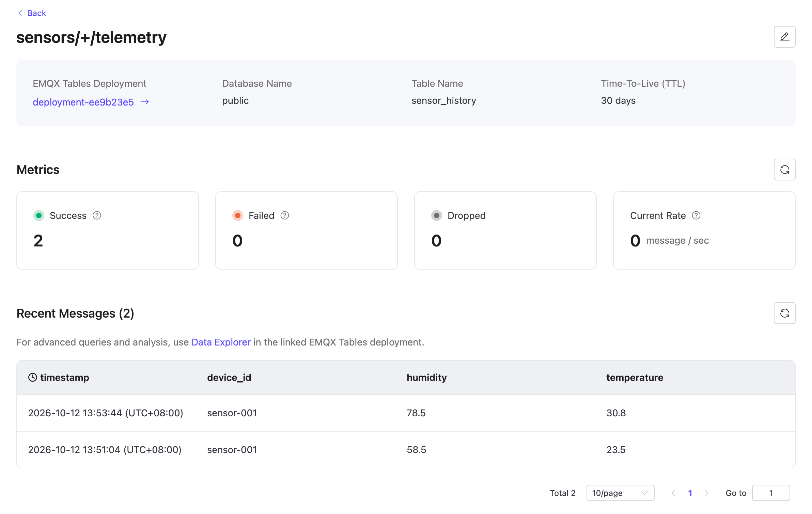Select page 1 in pagination

coord(690,493)
